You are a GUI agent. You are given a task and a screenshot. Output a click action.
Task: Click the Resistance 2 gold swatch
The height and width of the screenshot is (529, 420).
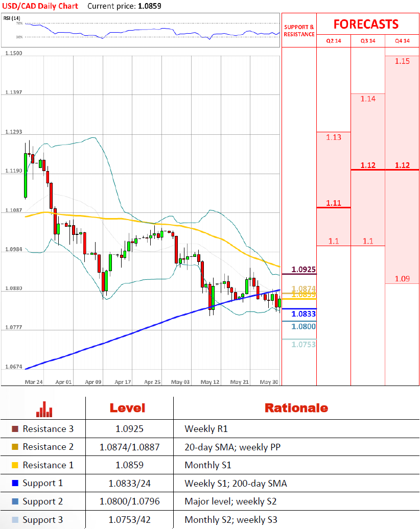15,447
